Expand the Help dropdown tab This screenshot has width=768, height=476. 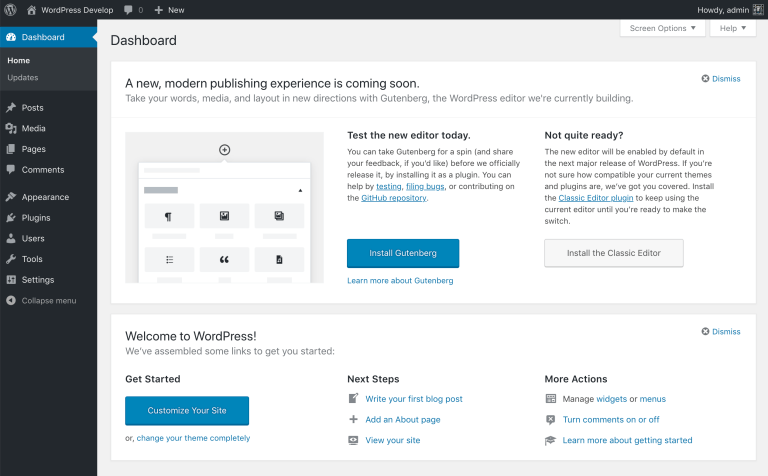[x=732, y=28]
